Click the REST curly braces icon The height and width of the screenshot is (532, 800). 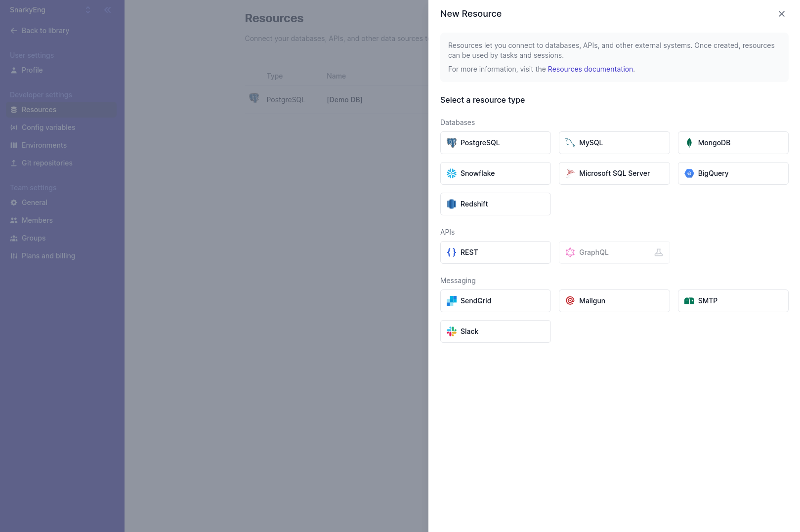[x=452, y=252]
